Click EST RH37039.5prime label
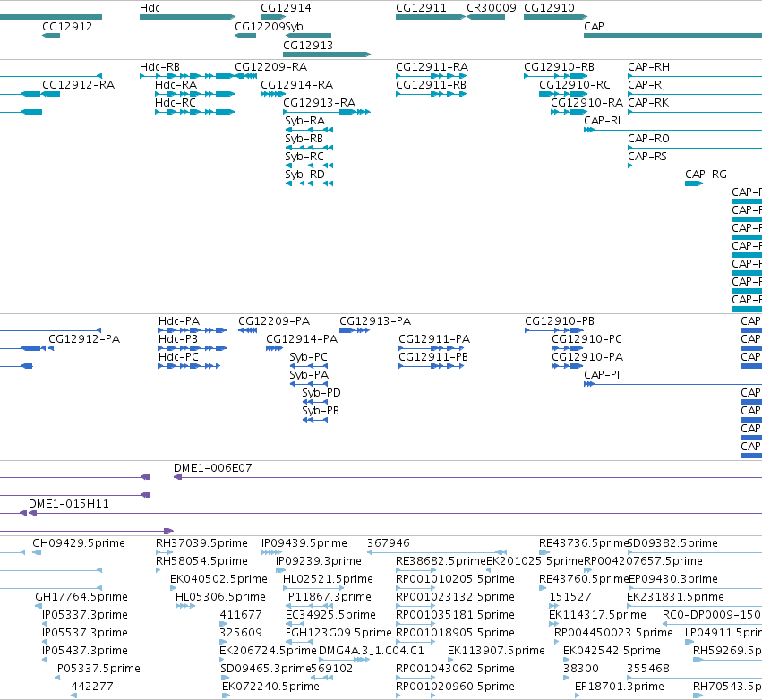The image size is (762, 700). point(201,543)
